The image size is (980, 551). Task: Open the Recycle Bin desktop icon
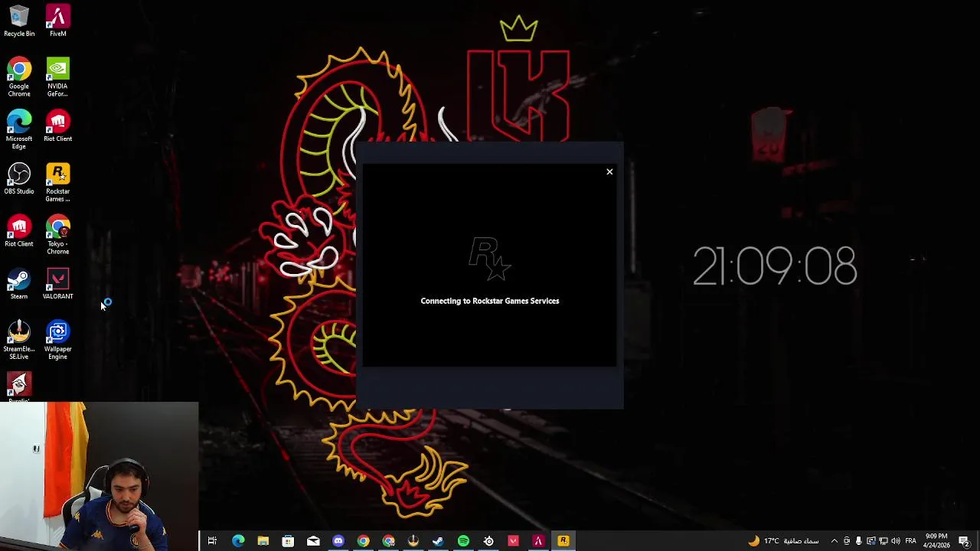point(19,21)
